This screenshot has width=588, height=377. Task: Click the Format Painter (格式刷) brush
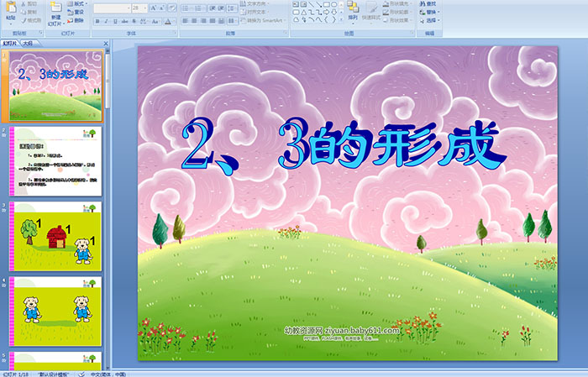[32, 20]
